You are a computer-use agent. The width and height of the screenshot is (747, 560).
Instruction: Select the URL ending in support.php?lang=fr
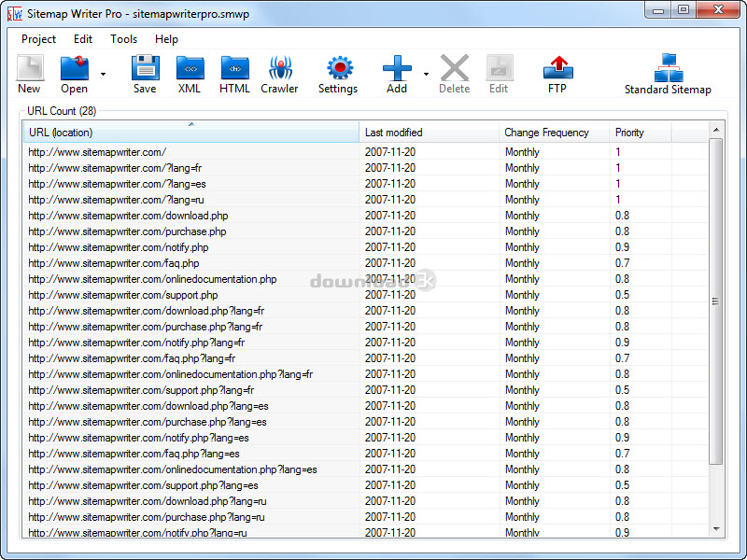(x=141, y=390)
